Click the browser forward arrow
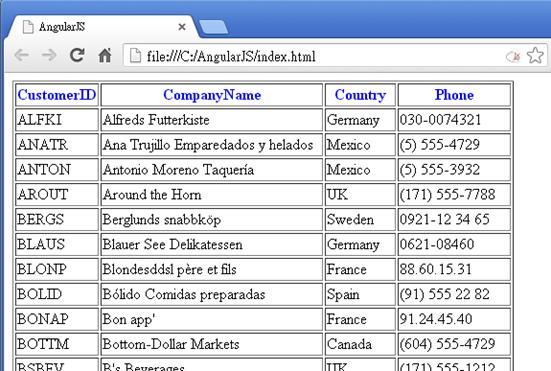The image size is (551, 371). (x=49, y=55)
